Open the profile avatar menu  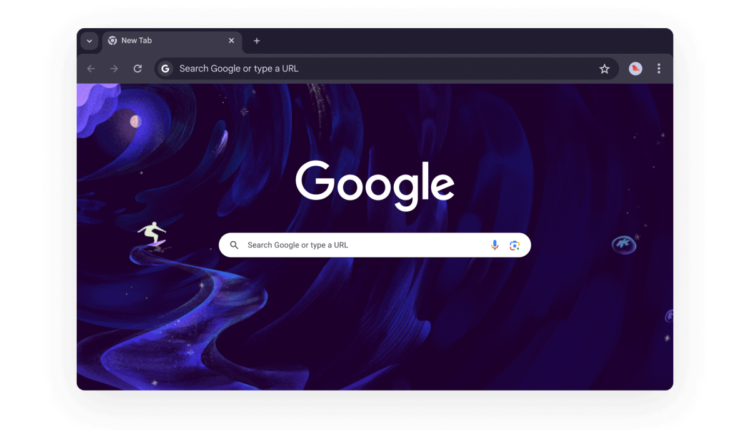click(x=635, y=69)
